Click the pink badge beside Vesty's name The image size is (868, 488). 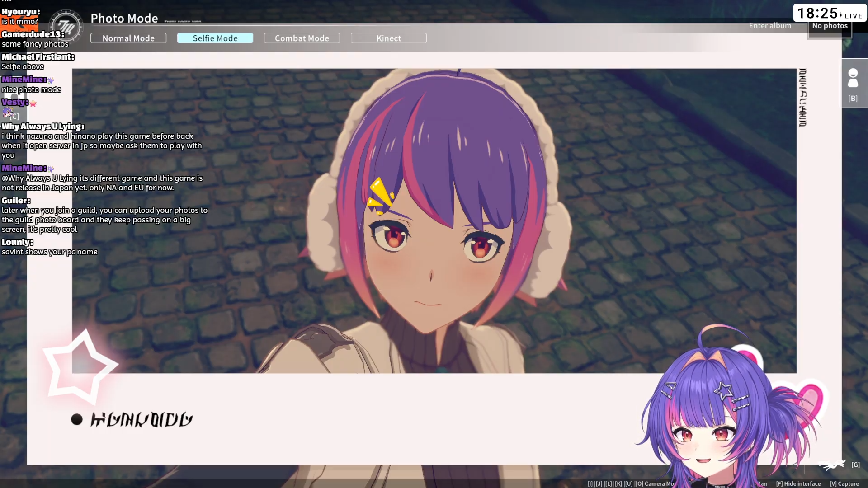point(33,103)
